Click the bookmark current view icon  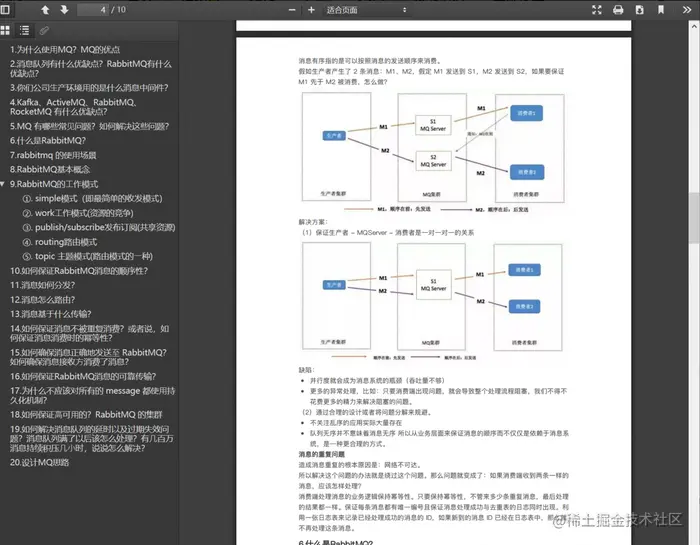tap(661, 10)
